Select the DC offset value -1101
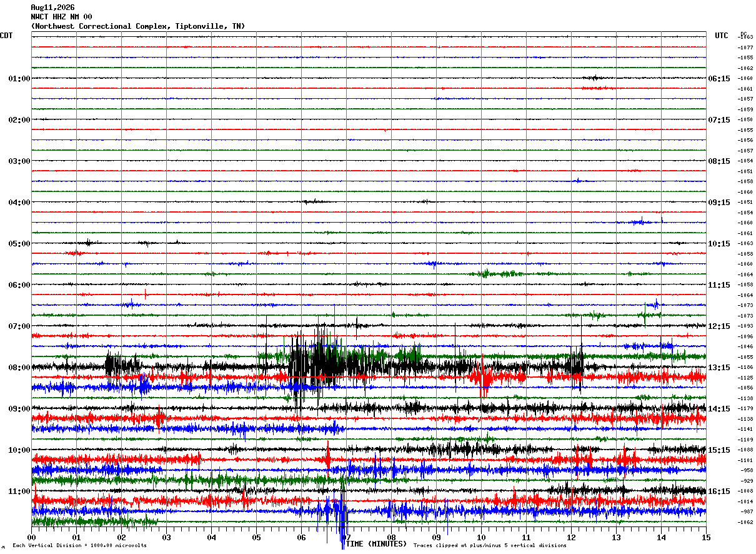Viewport: 756px width, 554px height. pyautogui.click(x=746, y=460)
